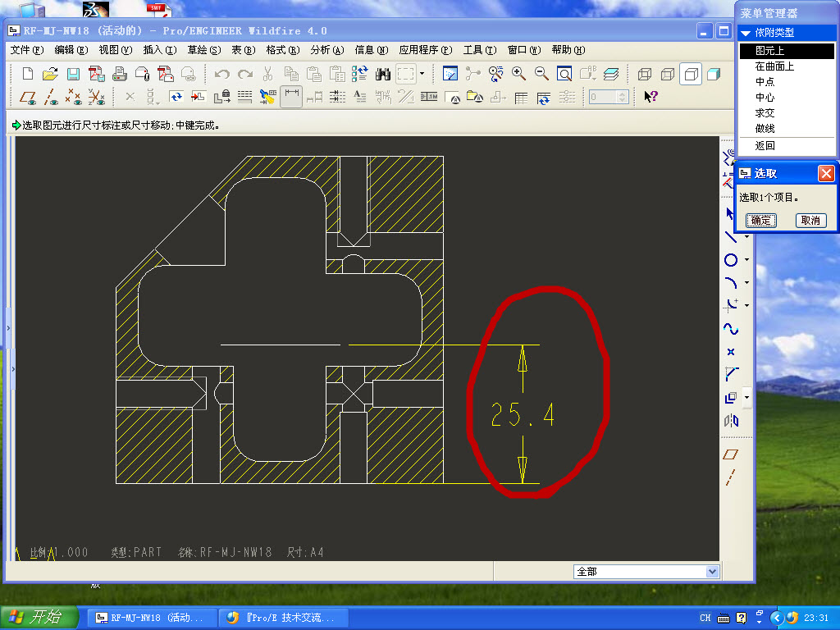
Task: Close the 选取 dialog
Action: (825, 173)
